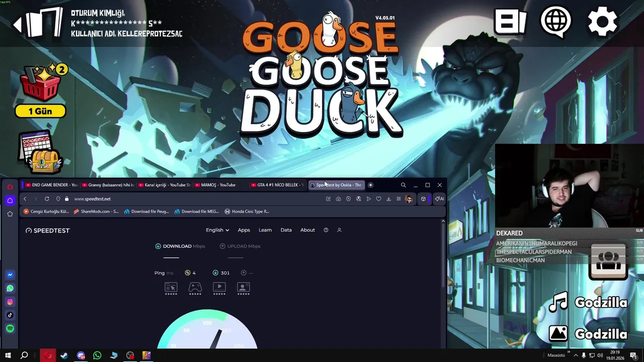This screenshot has width=644, height=362.
Task: Open the browser downloads icon
Action: (x=388, y=199)
